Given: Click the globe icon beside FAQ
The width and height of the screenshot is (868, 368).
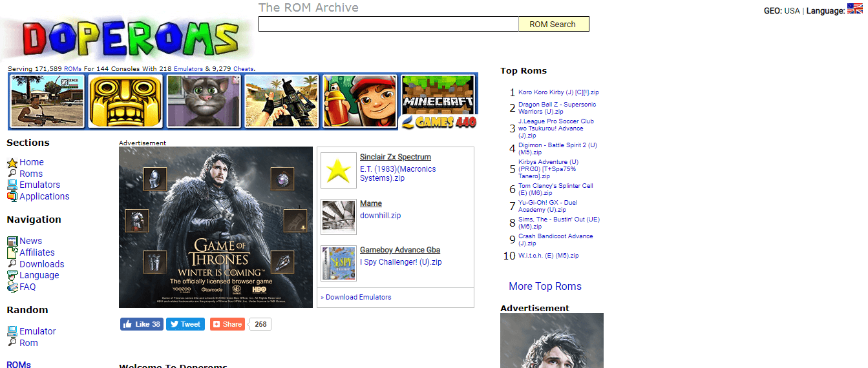Looking at the screenshot, I should [x=12, y=287].
